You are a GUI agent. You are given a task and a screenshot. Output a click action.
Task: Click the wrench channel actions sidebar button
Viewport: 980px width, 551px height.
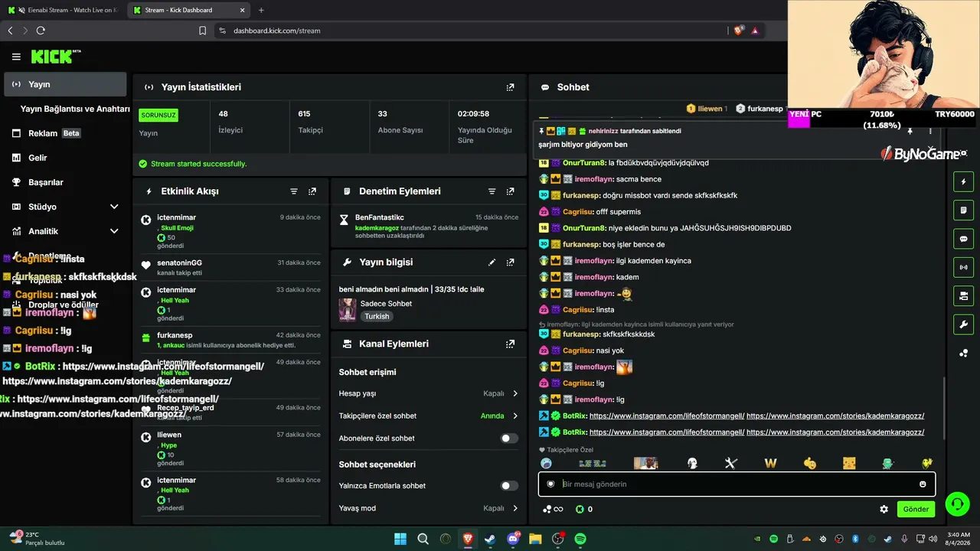click(963, 324)
